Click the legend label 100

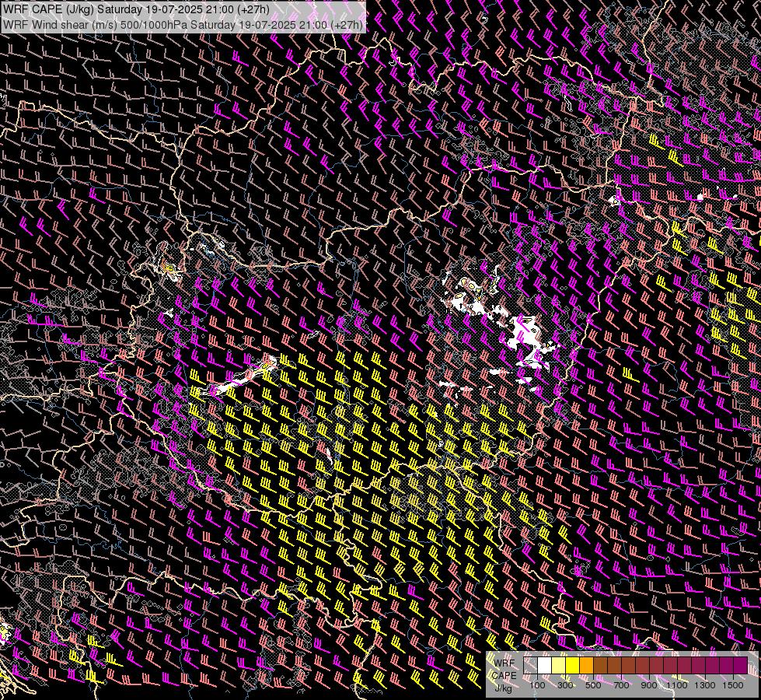537,685
